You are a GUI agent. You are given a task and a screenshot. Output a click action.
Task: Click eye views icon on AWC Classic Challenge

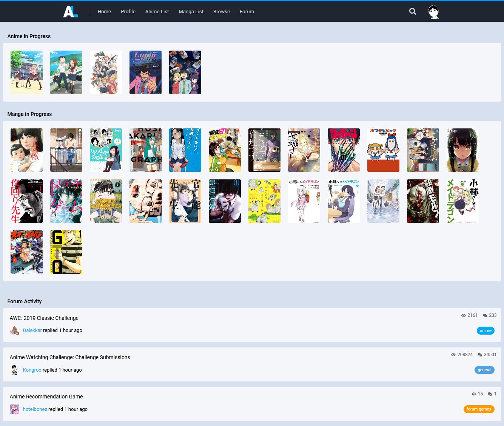[x=463, y=315]
